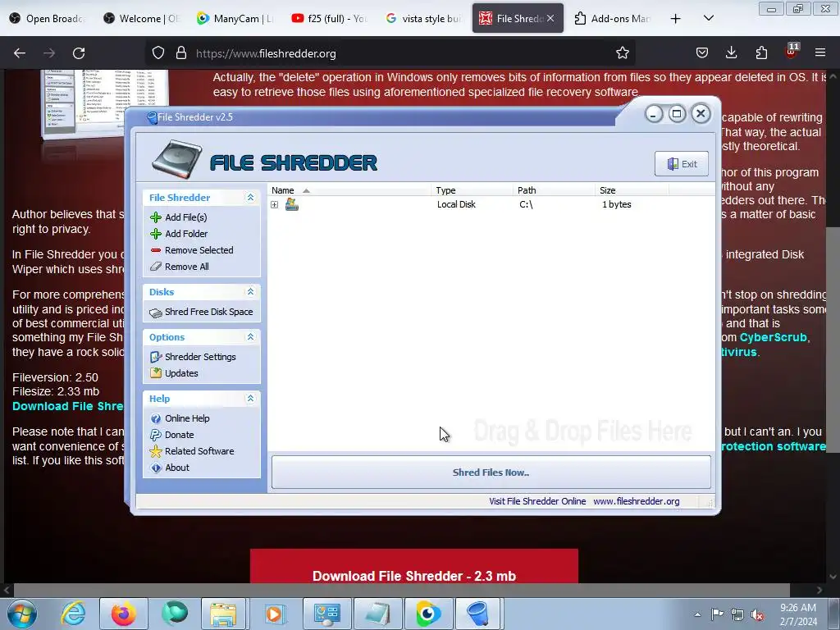Click the Size column header
The width and height of the screenshot is (840, 630).
(632, 190)
